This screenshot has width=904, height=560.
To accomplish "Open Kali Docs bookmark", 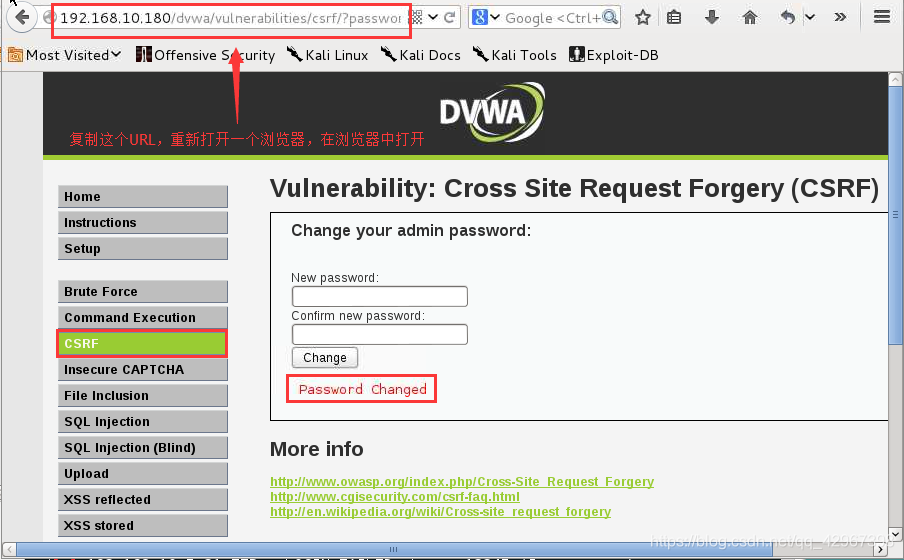I will pyautogui.click(x=421, y=55).
